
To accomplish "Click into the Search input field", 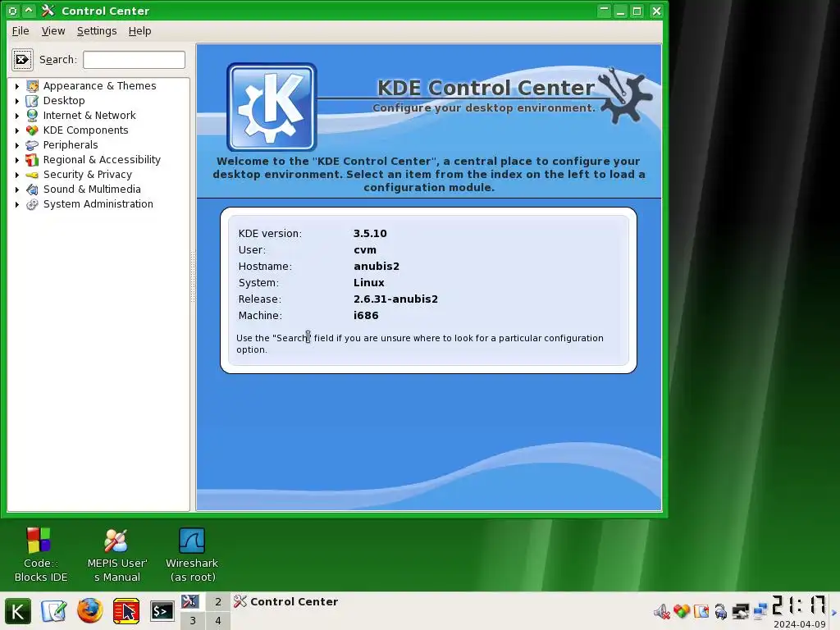I will [x=134, y=59].
